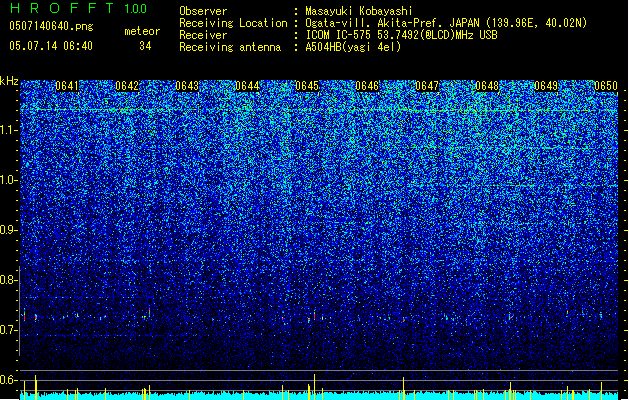This screenshot has width=629, height=400.
Task: Click the Receiving antenna label
Action: click(230, 47)
